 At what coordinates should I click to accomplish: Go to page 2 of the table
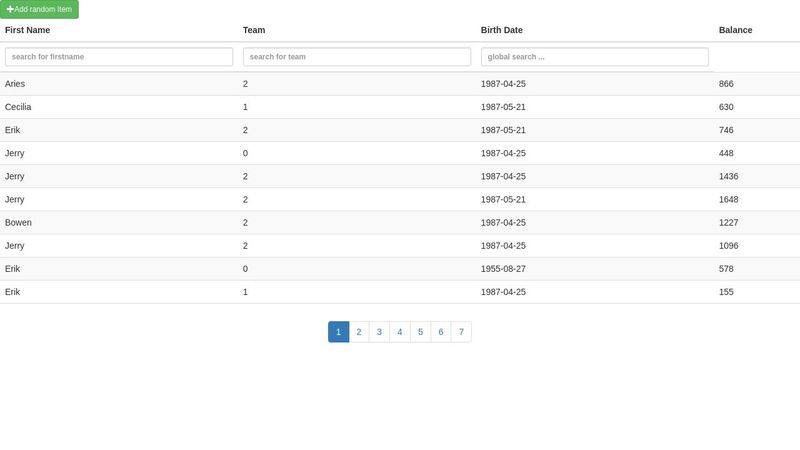click(x=359, y=332)
